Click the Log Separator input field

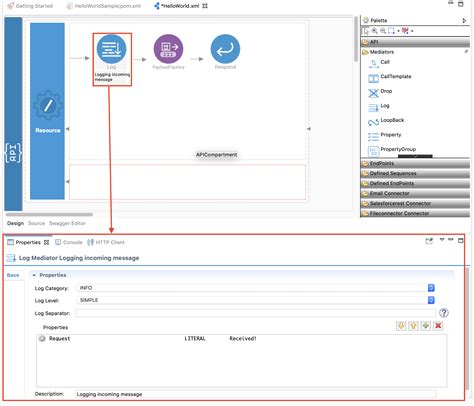point(255,313)
